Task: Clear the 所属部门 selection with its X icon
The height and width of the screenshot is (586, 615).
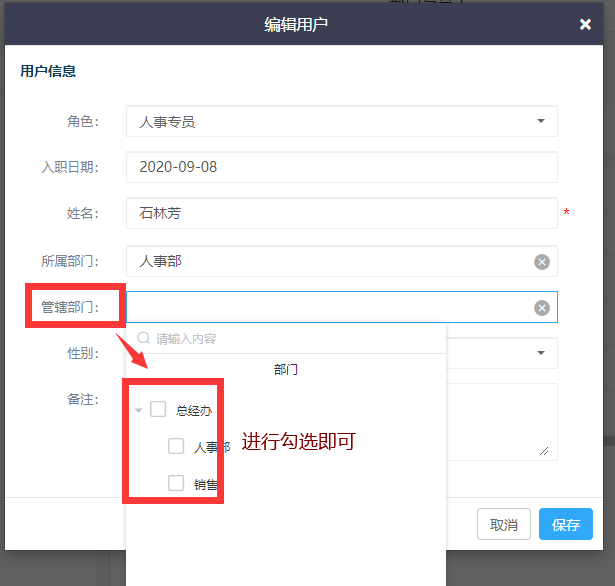Action: coord(542,262)
